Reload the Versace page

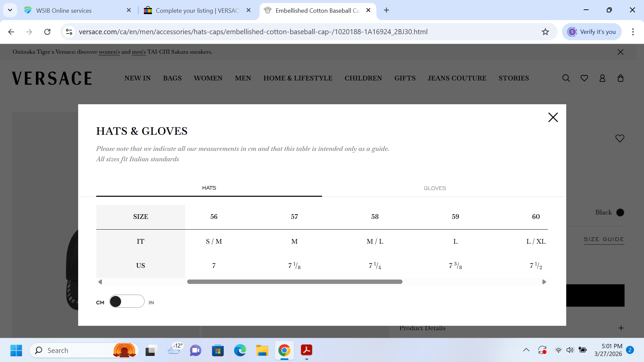coord(47,32)
